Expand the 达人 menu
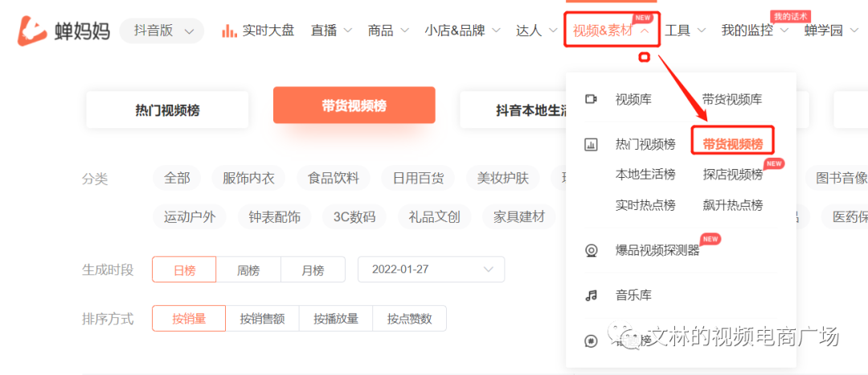The width and height of the screenshot is (868, 375). (x=536, y=31)
